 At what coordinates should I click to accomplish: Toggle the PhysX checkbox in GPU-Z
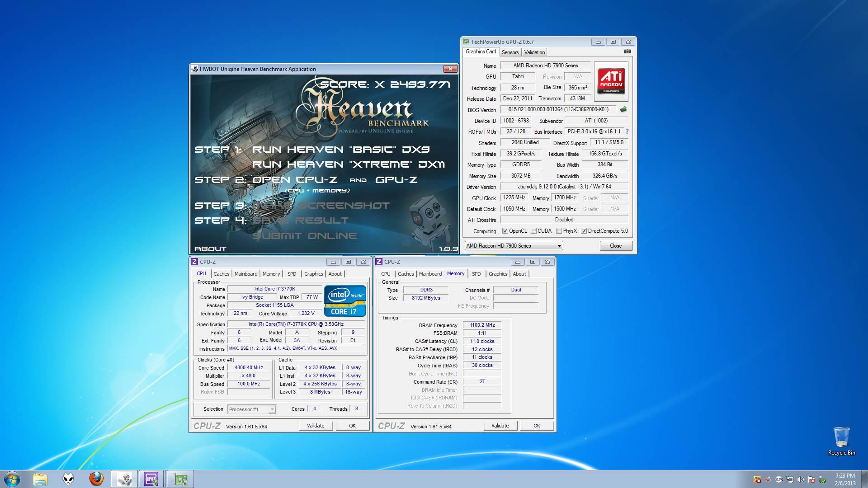(x=559, y=231)
